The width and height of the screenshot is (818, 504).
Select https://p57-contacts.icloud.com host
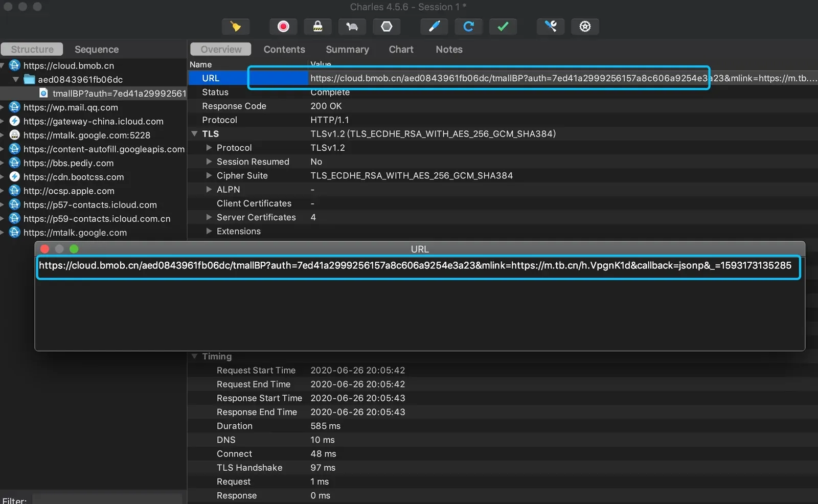90,204
